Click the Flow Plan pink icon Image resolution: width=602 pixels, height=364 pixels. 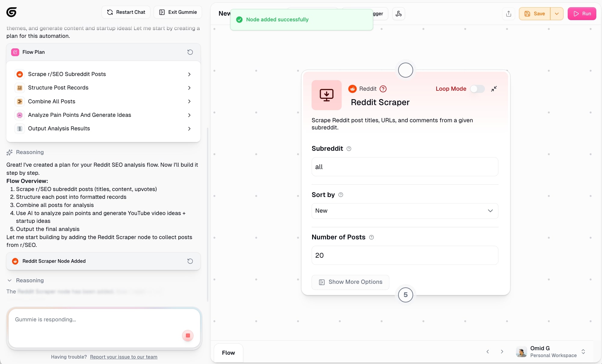[15, 52]
